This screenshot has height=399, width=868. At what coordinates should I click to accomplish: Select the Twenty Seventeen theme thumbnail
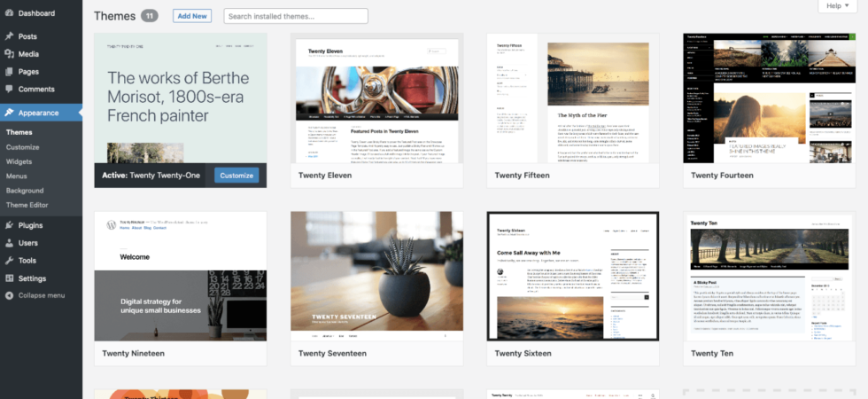(x=377, y=276)
